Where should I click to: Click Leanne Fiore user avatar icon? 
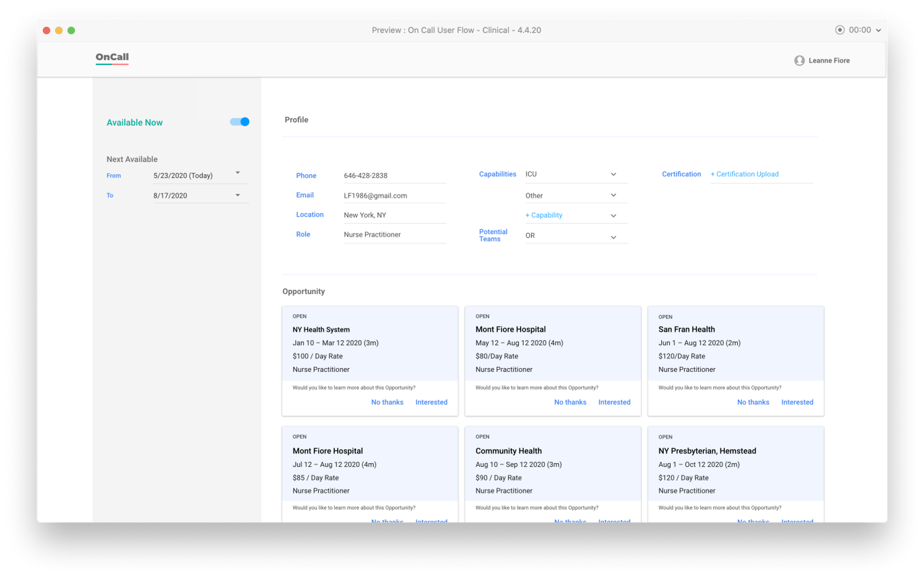pyautogui.click(x=799, y=61)
